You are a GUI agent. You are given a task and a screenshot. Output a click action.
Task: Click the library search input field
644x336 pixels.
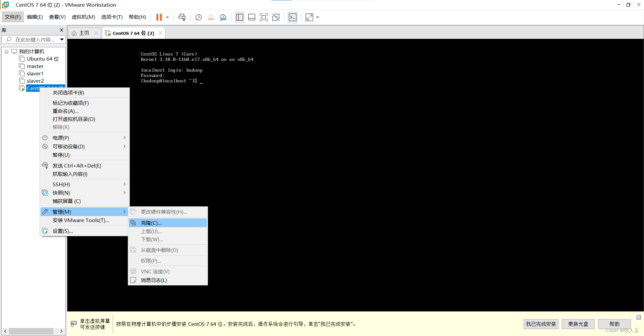32,40
